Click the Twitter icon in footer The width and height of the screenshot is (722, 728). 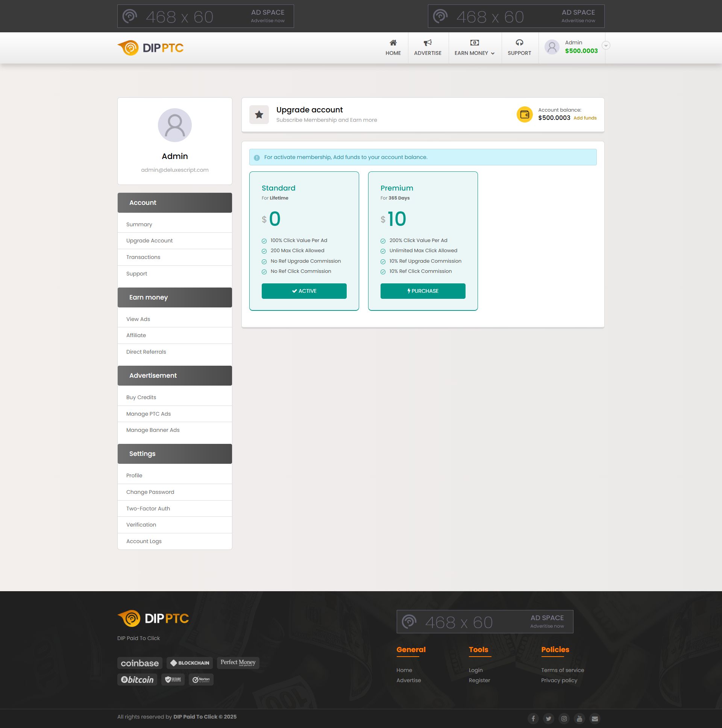[548, 719]
